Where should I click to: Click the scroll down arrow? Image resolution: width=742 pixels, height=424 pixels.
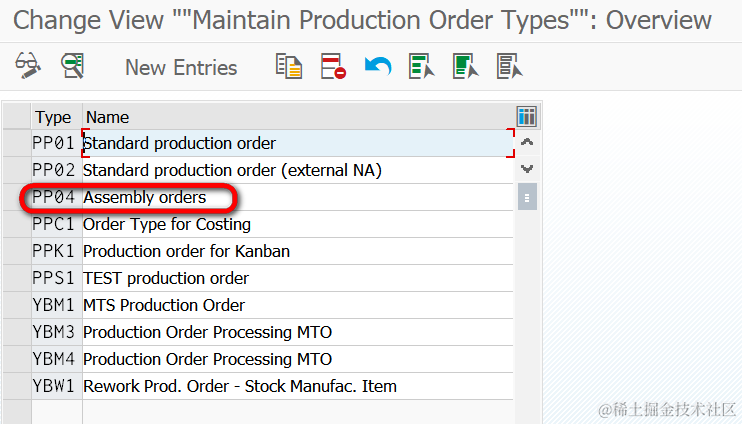tap(527, 169)
